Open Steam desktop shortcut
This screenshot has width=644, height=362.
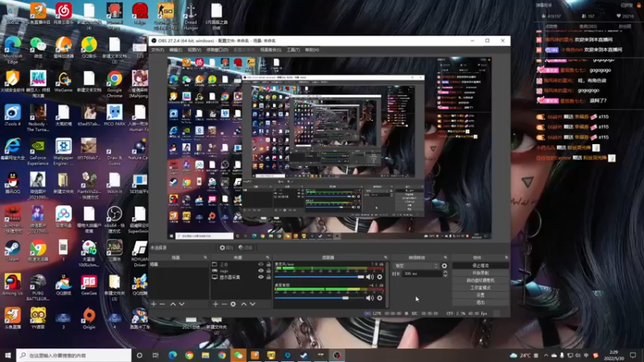pos(12,251)
